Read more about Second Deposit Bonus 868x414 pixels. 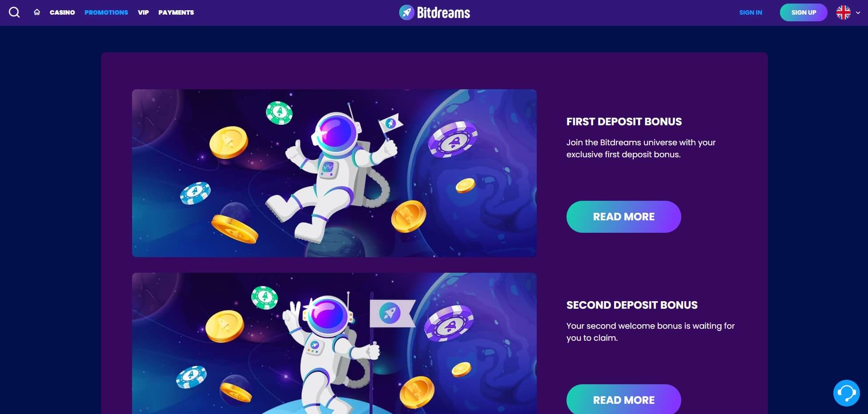[x=623, y=399]
